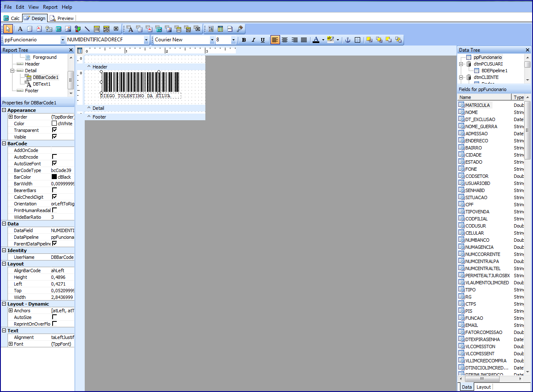Center align the text
533x392 pixels.
click(x=285, y=40)
